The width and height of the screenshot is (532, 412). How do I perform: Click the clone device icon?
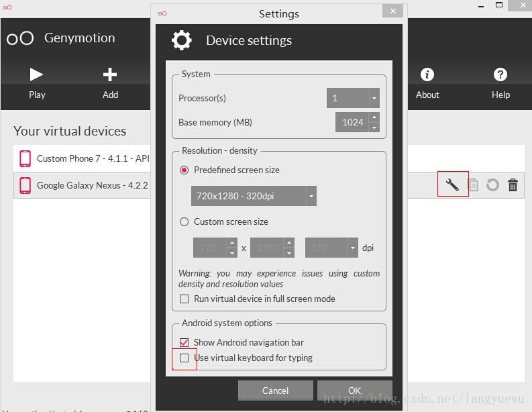click(x=473, y=185)
